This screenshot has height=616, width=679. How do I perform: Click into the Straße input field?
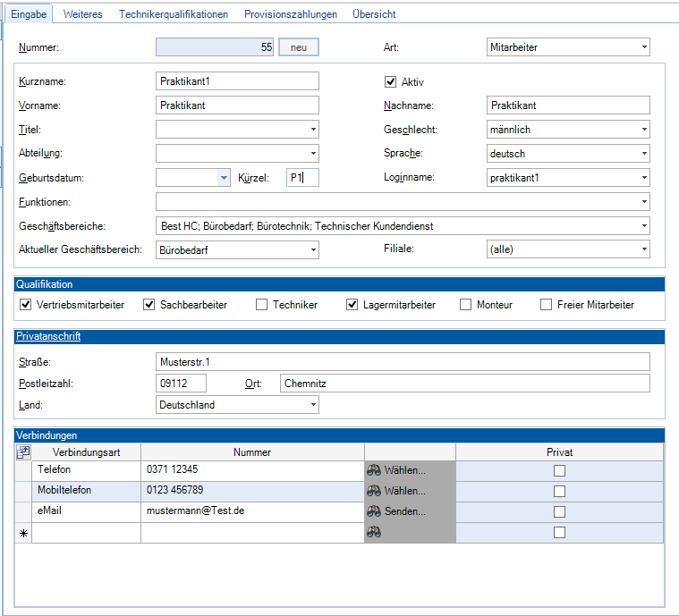[x=403, y=362]
